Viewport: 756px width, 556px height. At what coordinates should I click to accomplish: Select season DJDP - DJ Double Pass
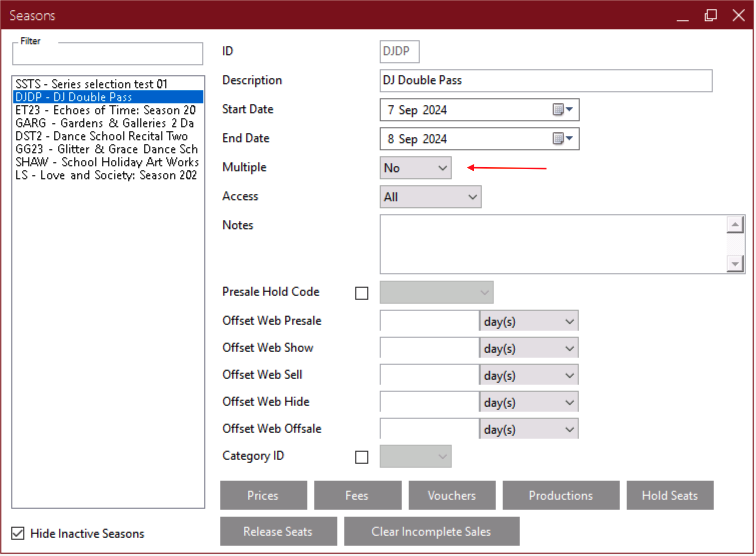(x=108, y=97)
